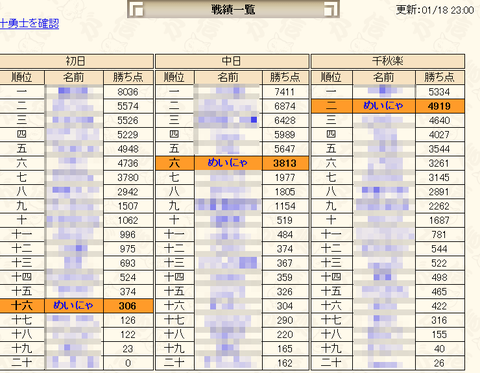
Task: Select score 3544 in 千秋楽 table
Action: [x=439, y=149]
